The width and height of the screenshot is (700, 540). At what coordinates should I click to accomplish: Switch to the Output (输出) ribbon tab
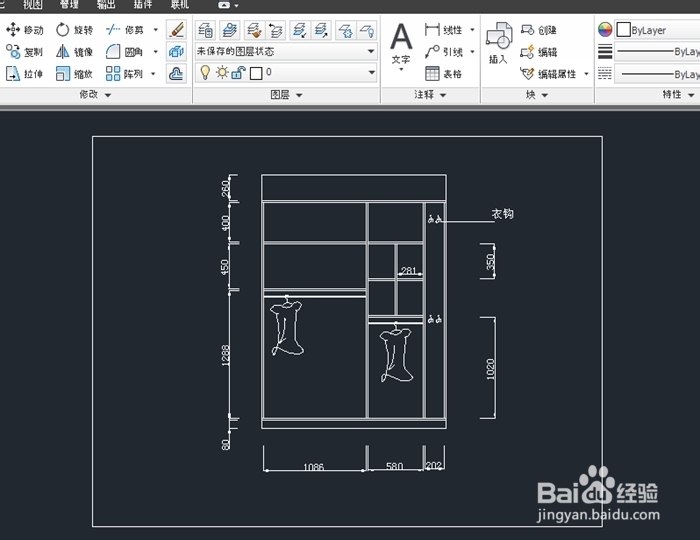[x=106, y=5]
